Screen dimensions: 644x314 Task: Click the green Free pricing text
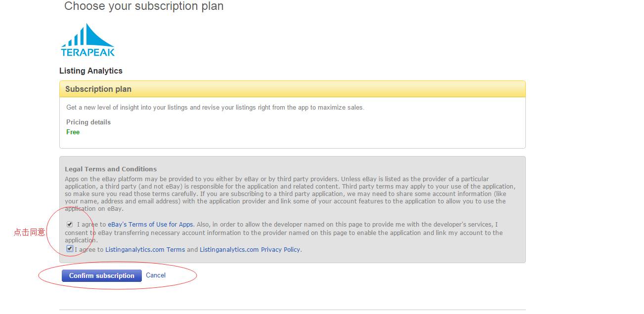[73, 132]
